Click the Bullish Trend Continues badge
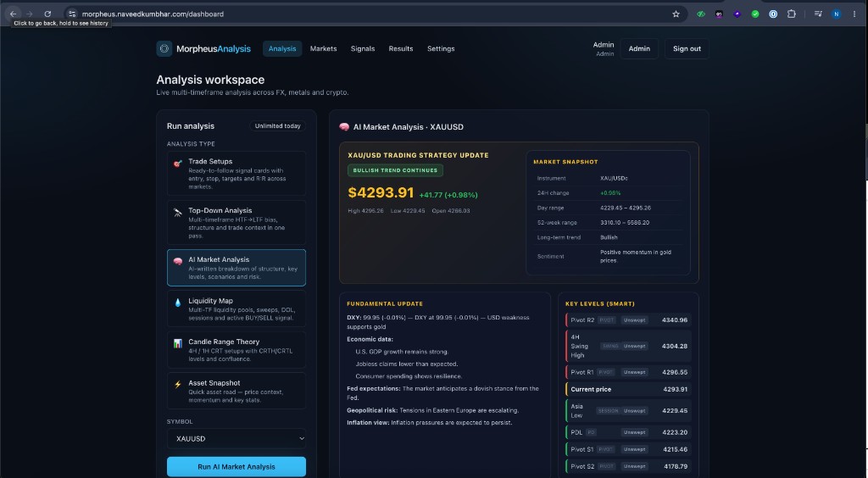Screen dimensions: 868x478 [395, 170]
